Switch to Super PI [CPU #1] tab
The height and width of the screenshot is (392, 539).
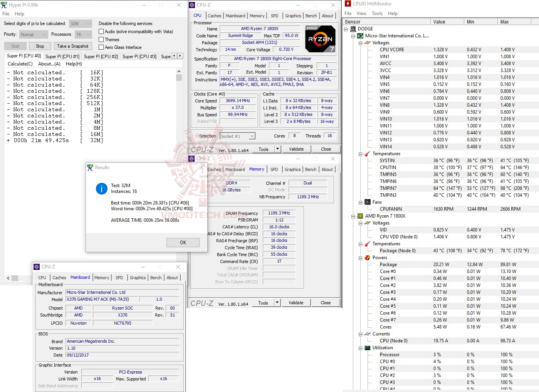(x=62, y=57)
